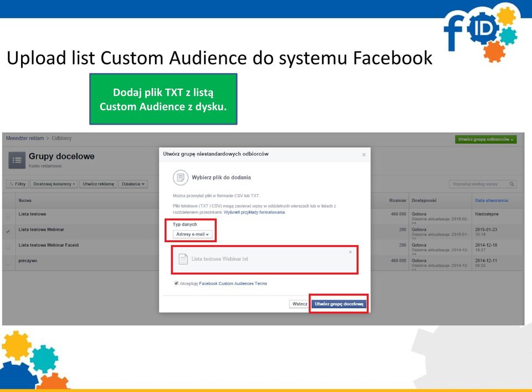This screenshot has height=392, width=532.
Task: Open Facebook Custom Audiences Terms link
Action: pos(233,283)
